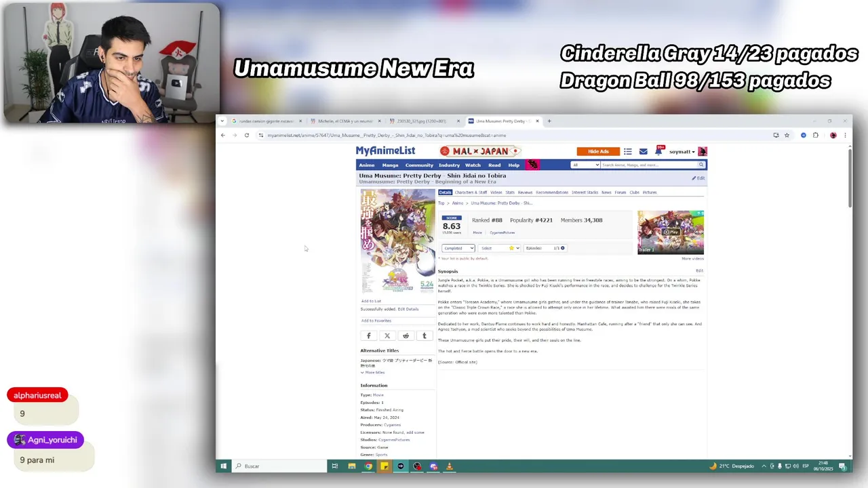Bookmark this page with the star icon

[787, 135]
